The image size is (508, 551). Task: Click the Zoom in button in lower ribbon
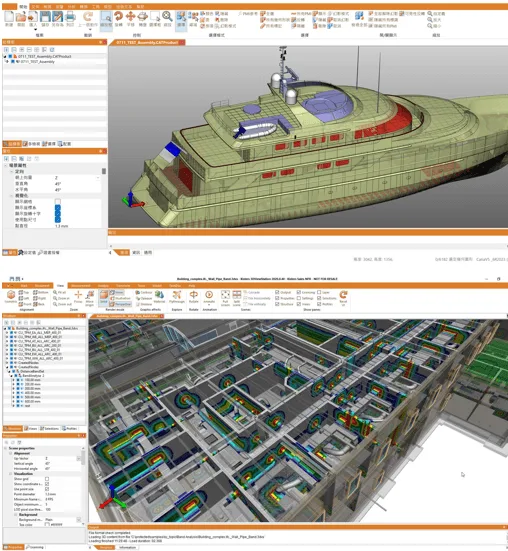(61, 298)
